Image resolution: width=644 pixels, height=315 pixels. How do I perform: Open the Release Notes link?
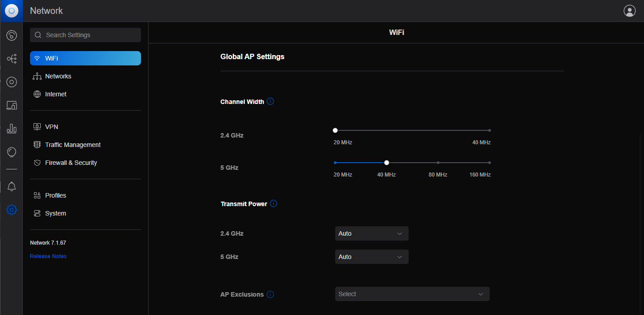48,256
